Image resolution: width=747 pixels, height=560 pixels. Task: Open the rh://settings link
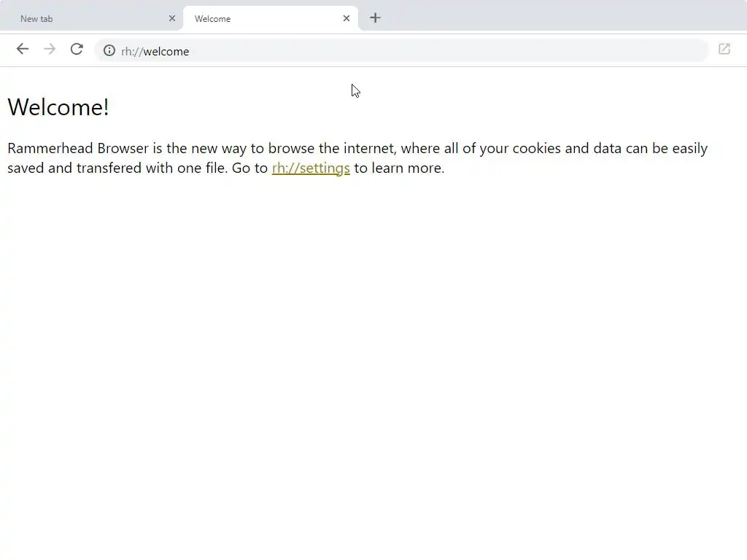click(311, 168)
